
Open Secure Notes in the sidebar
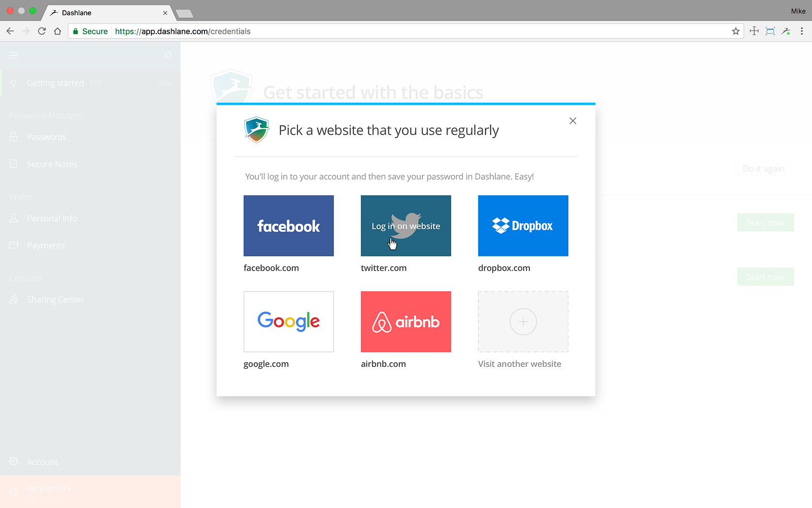pyautogui.click(x=90, y=164)
